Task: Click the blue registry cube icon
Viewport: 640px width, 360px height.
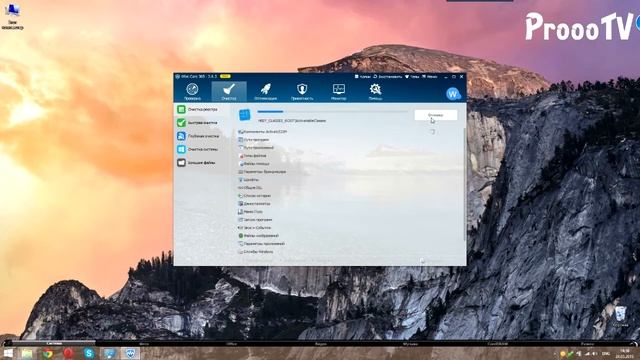Action: 244,115
